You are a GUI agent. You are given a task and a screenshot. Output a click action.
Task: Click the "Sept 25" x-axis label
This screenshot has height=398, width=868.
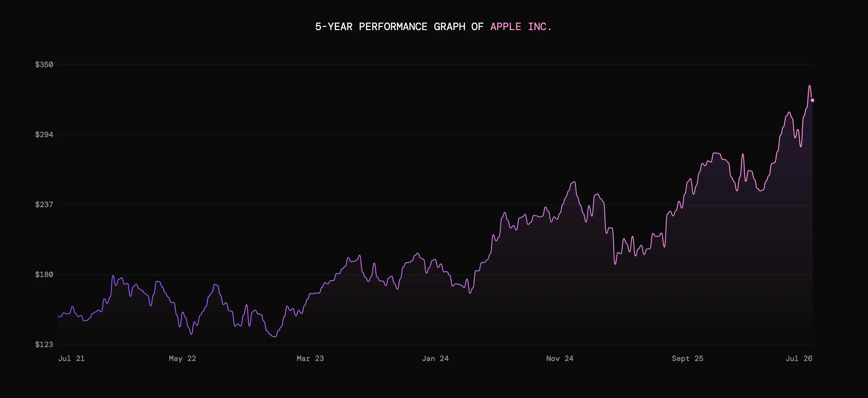(x=687, y=358)
